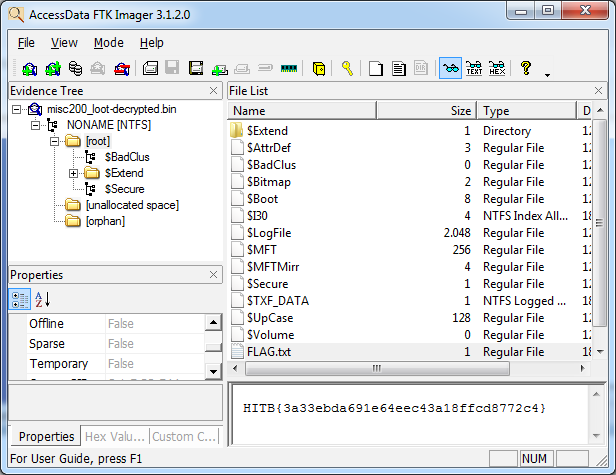This screenshot has width=616, height=475.
Task: Click the Add Evidence Item toolbar icon
Action: tap(28, 69)
